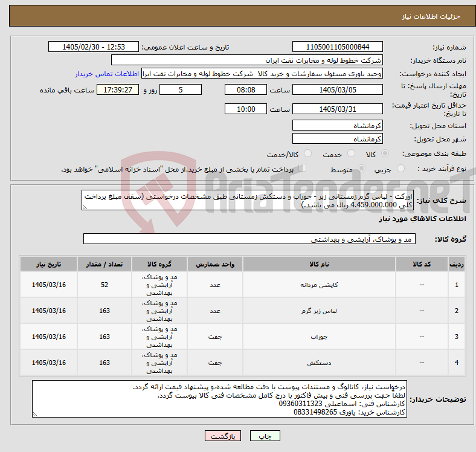
Task: Click the unit عدد in کاپشن مردانه row
Action: 215,285
